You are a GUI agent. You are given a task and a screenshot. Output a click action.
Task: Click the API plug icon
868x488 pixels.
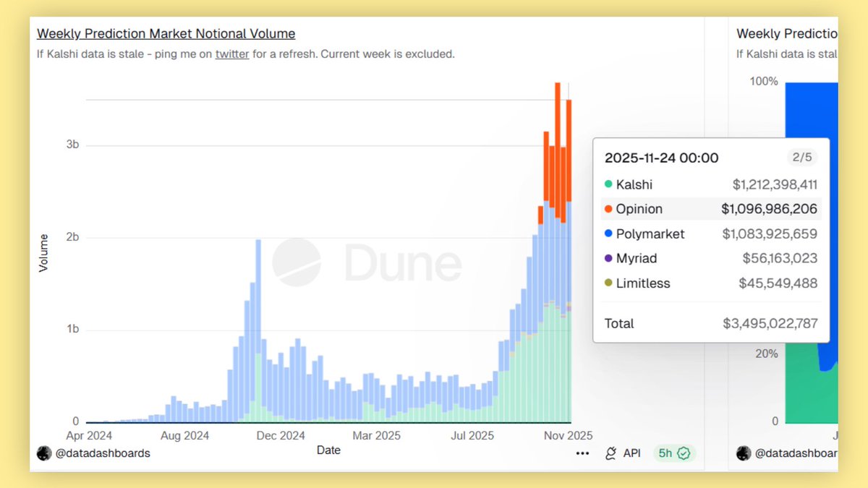(x=610, y=453)
